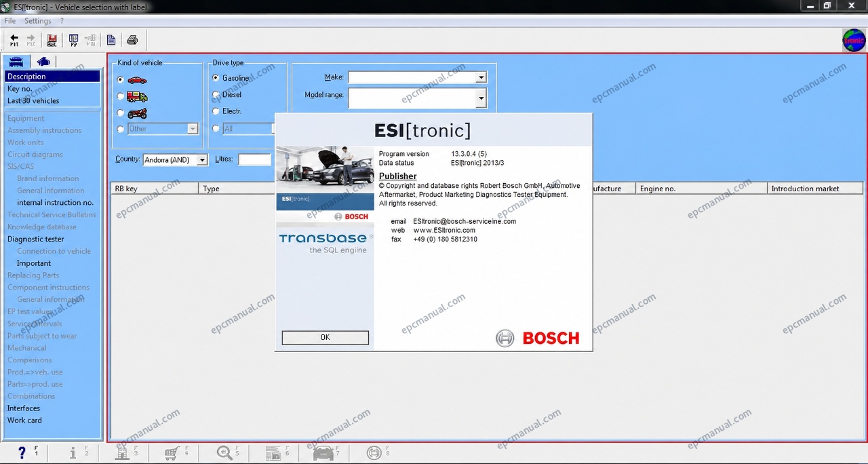The width and height of the screenshot is (868, 464).
Task: Click the magnifier search F5 icon
Action: coord(224,452)
